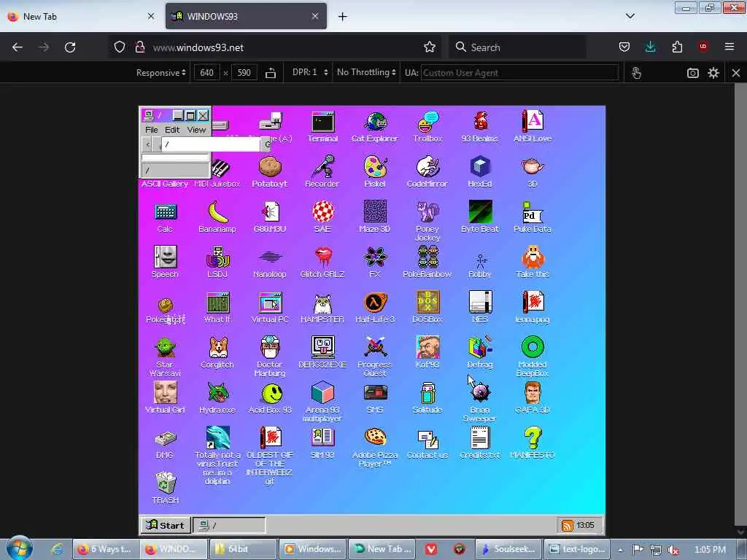The height and width of the screenshot is (560, 747).
Task: Launch the Calc icon
Action: coord(166,217)
